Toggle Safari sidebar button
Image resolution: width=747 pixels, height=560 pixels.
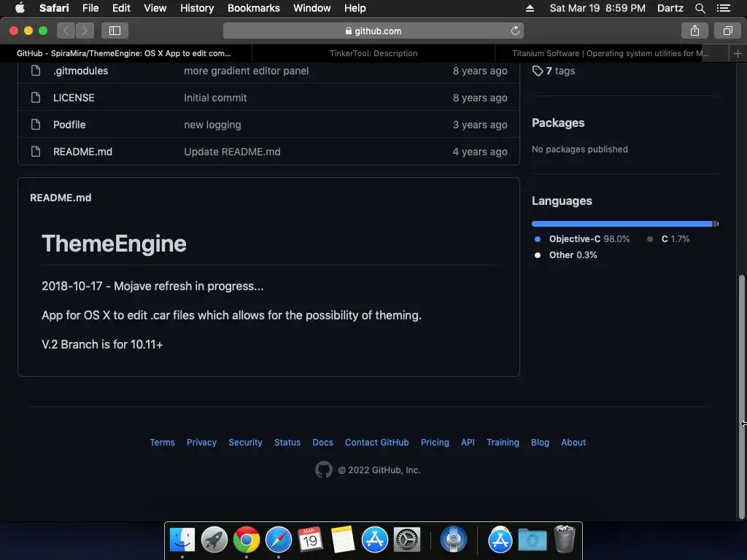coord(115,31)
